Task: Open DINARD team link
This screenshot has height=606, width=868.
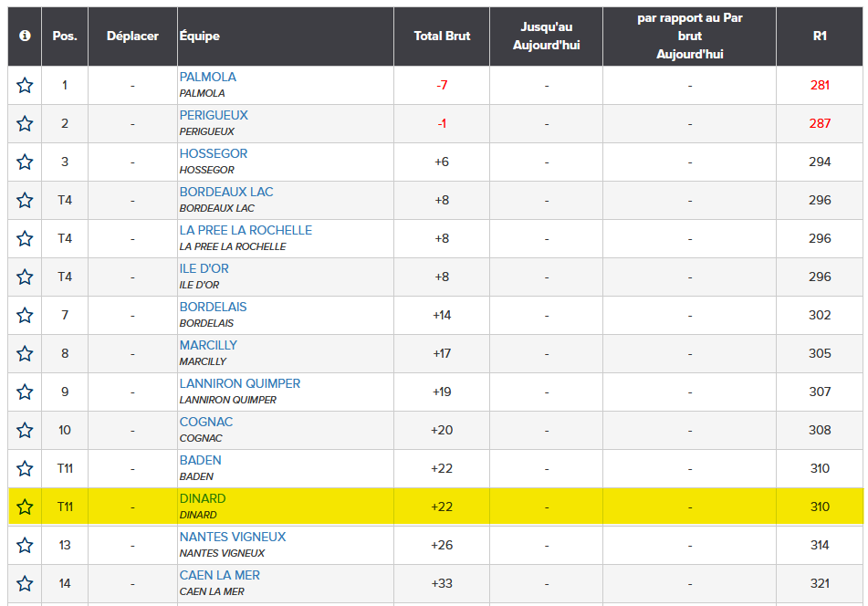Action: coord(203,498)
